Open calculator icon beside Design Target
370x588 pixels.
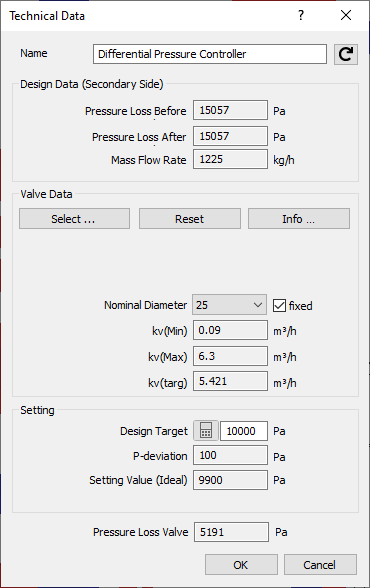coord(206,430)
